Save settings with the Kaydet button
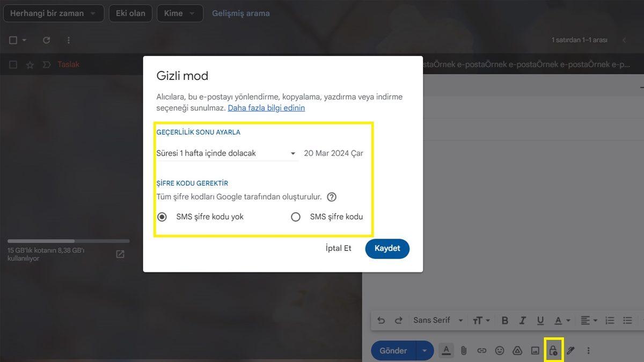This screenshot has height=362, width=644. tap(387, 248)
